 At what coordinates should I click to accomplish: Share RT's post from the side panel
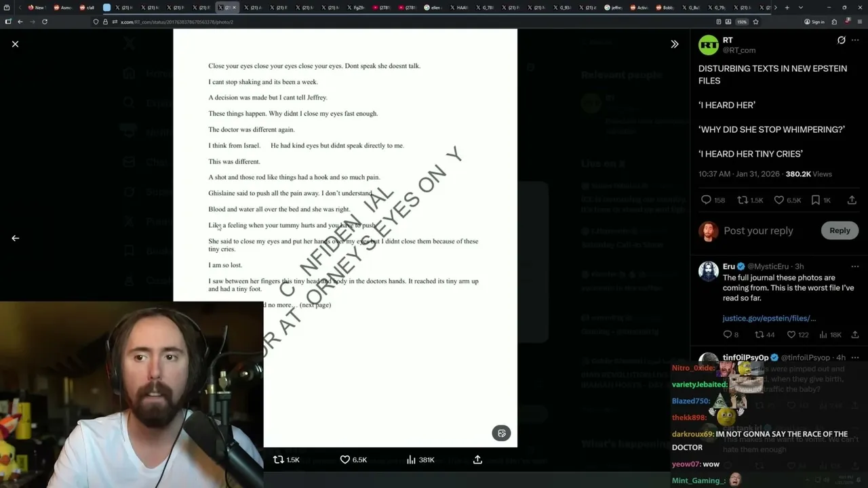click(852, 200)
